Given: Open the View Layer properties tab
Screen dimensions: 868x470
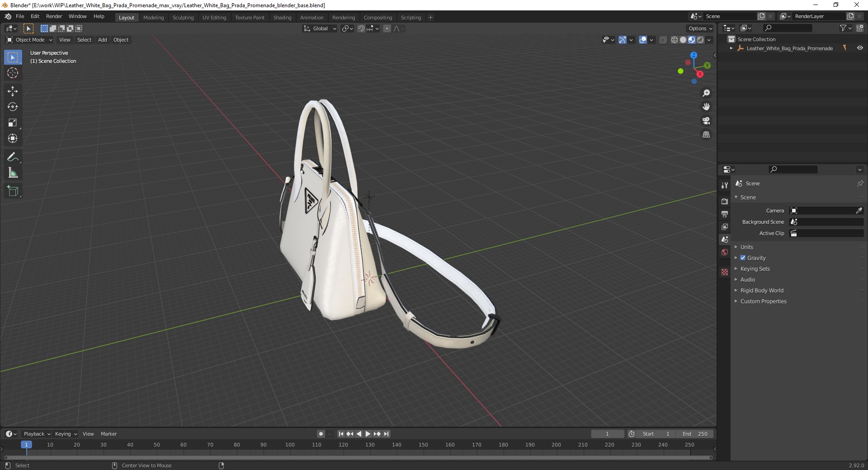Looking at the screenshot, I should point(725,226).
